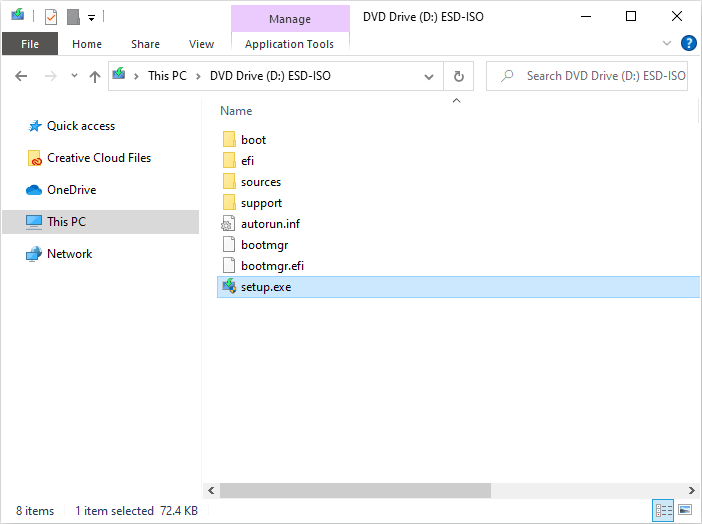Screen dimensions: 702x524
Task: Click the boot folder icon
Action: pos(229,139)
